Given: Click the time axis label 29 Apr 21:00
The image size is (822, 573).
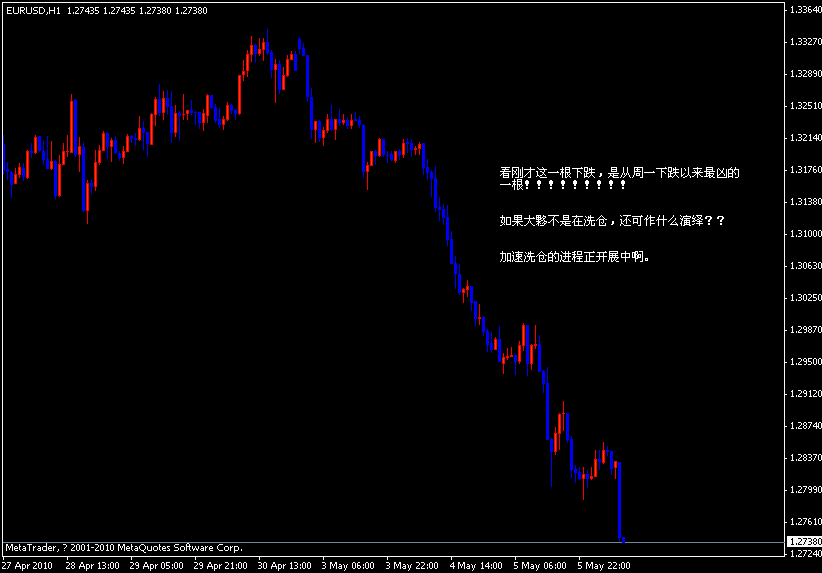Looking at the screenshot, I should click(x=220, y=566).
